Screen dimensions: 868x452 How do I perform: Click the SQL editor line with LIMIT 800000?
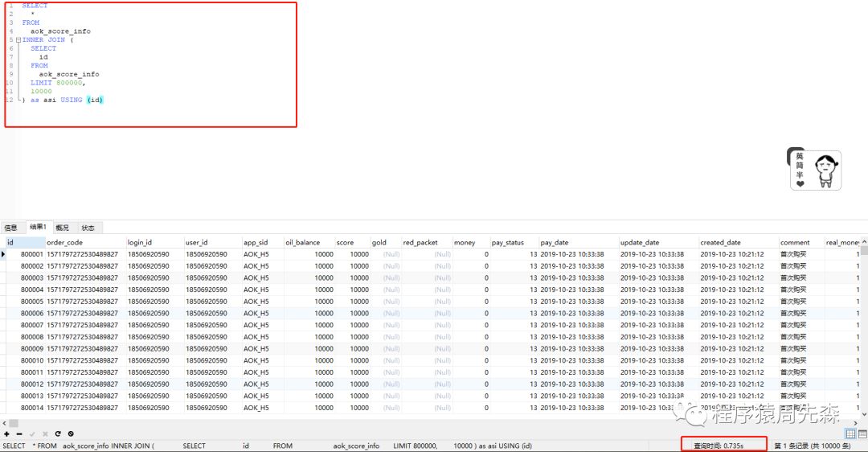(x=58, y=83)
